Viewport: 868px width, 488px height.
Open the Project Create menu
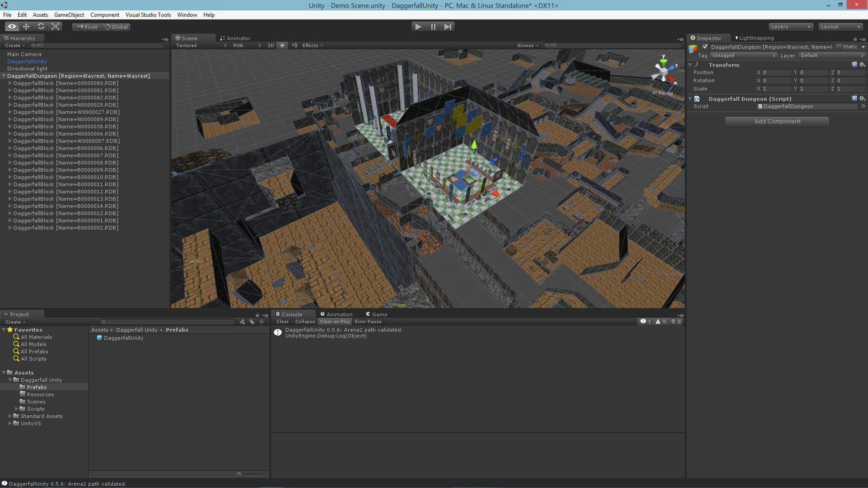click(15, 322)
